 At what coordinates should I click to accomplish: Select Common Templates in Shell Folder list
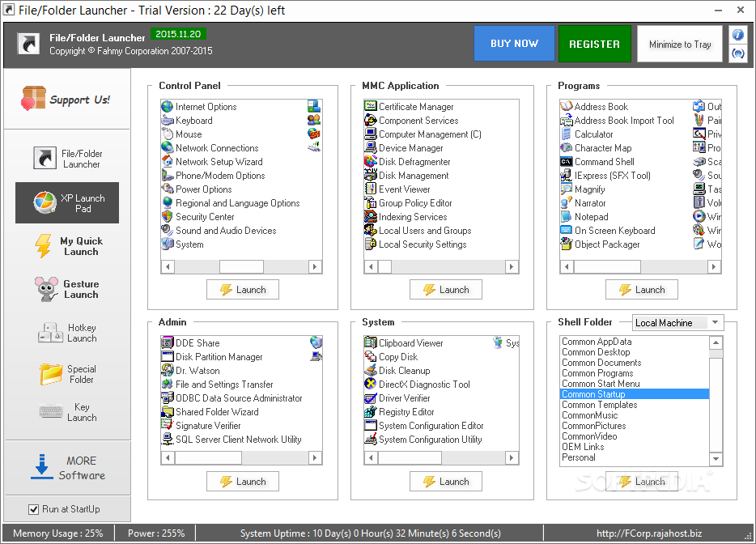pos(635,405)
